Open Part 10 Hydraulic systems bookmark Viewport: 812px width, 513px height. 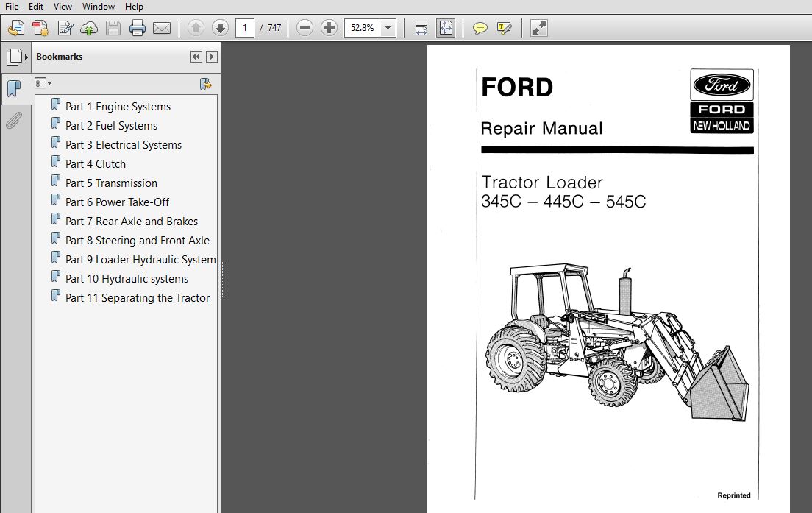click(x=127, y=279)
